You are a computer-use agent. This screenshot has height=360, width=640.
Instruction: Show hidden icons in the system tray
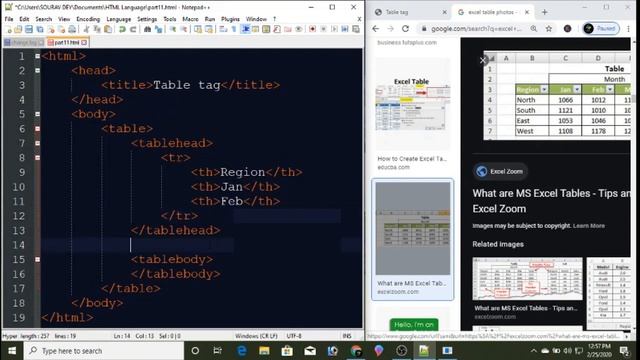coord(533,351)
